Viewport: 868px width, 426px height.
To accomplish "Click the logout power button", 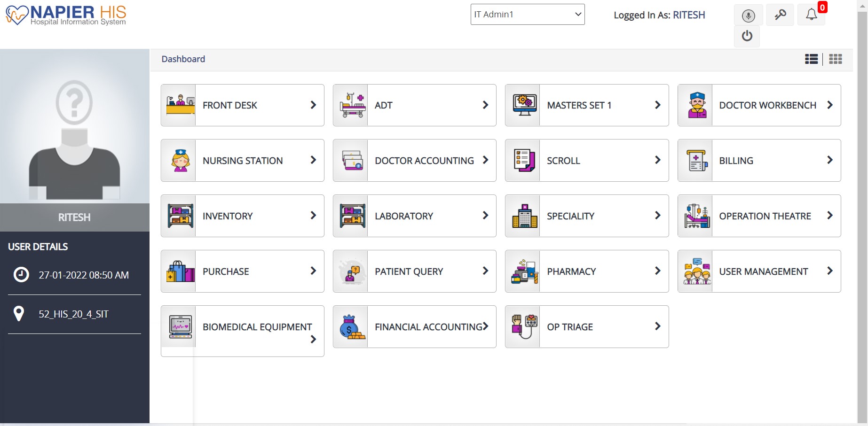I will tap(747, 36).
